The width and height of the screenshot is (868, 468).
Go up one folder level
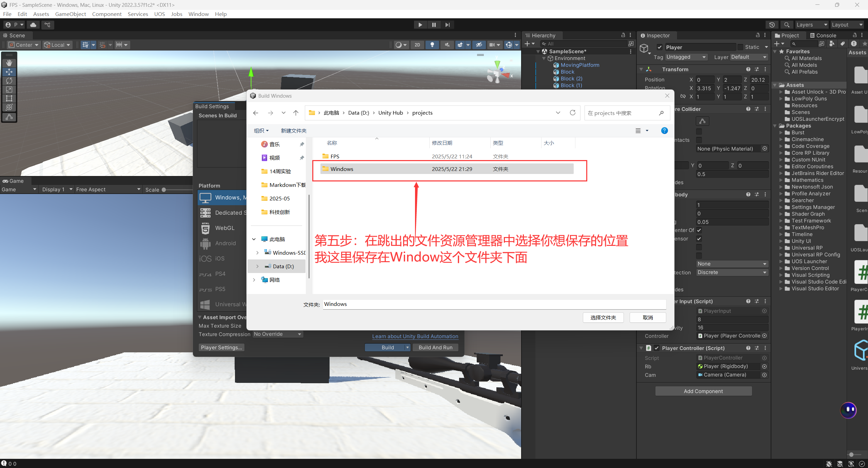pos(296,113)
